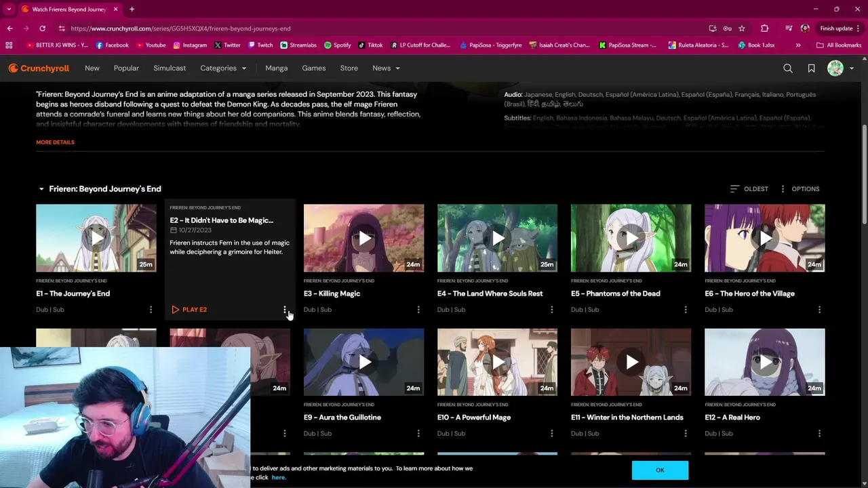Screen dimensions: 868x488
Task: Open more options for E1 The Journey's End
Action: (151, 310)
